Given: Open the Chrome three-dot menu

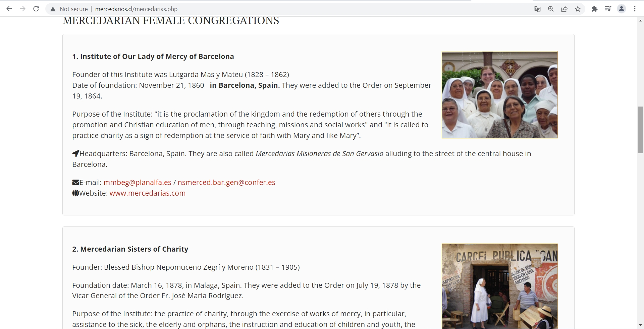Looking at the screenshot, I should pyautogui.click(x=635, y=9).
